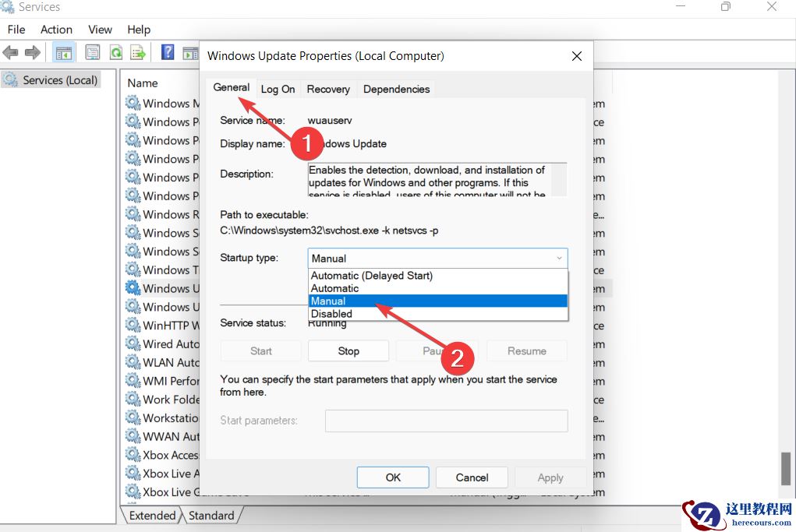This screenshot has height=532, width=796.
Task: Click the Start service button
Action: [261, 351]
